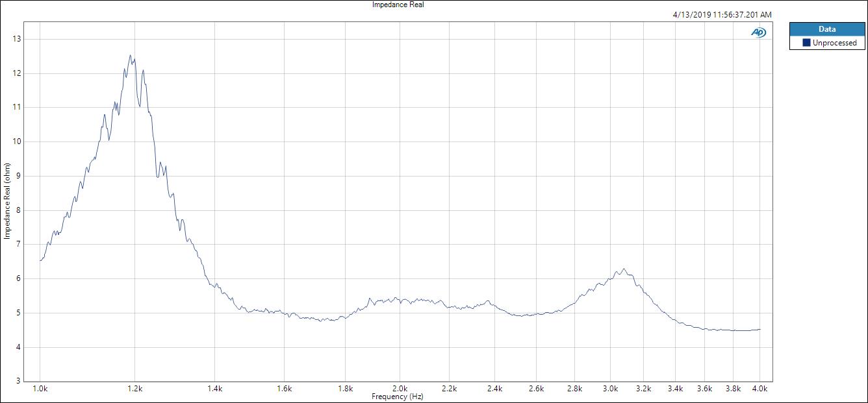
Task: Click the 13 ohm y-axis tick label
Action: point(17,39)
